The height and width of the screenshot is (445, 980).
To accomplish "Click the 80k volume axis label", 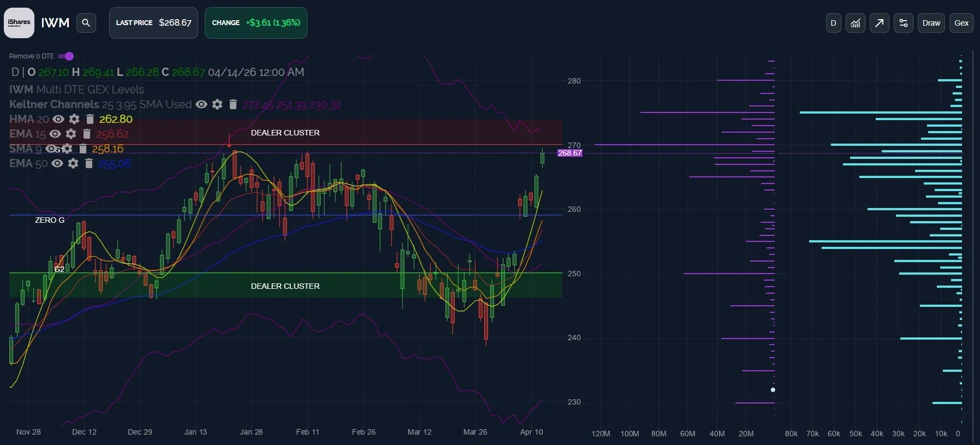I will (x=791, y=434).
